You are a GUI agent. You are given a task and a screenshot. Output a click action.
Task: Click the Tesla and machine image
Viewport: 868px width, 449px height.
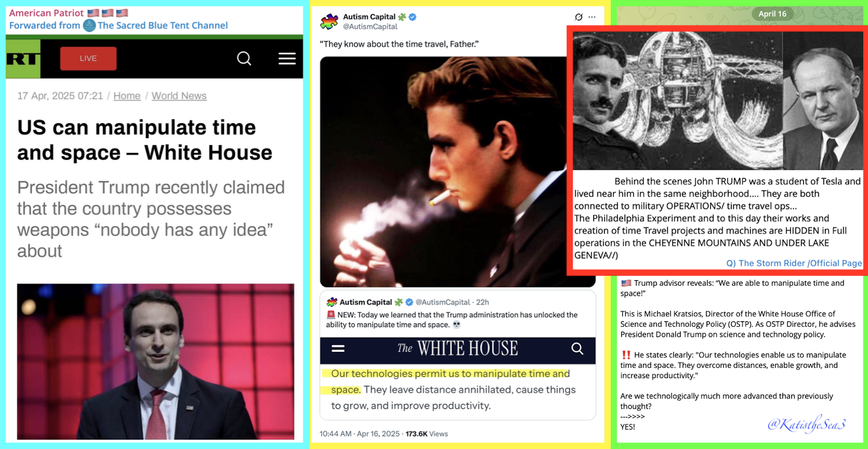[x=717, y=100]
